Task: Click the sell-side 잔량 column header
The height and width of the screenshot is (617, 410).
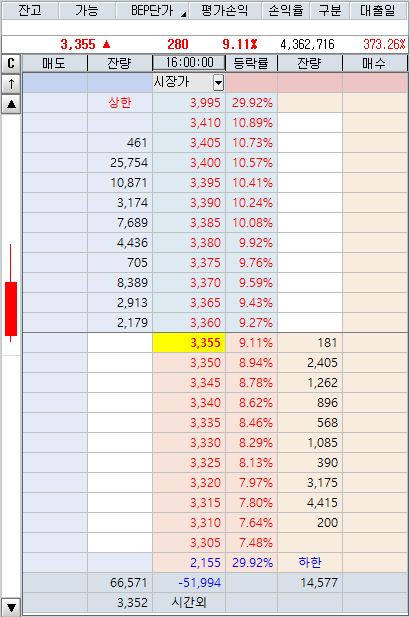Action: 120,63
